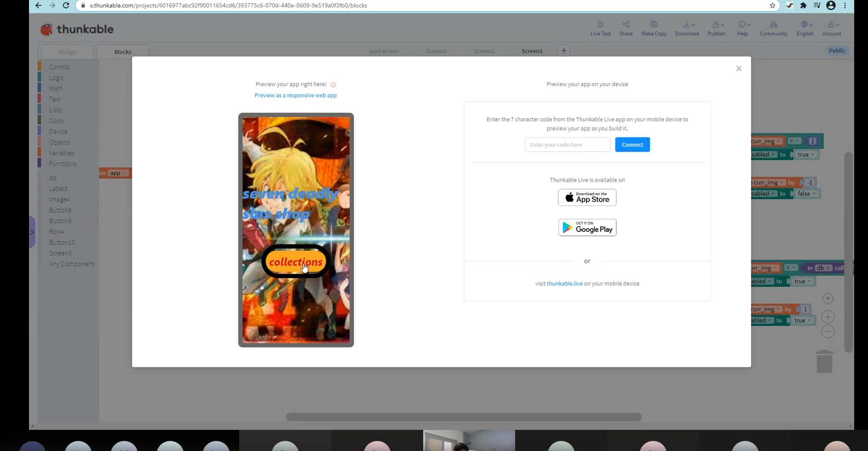
Task: Open the Community page icon
Action: (774, 24)
